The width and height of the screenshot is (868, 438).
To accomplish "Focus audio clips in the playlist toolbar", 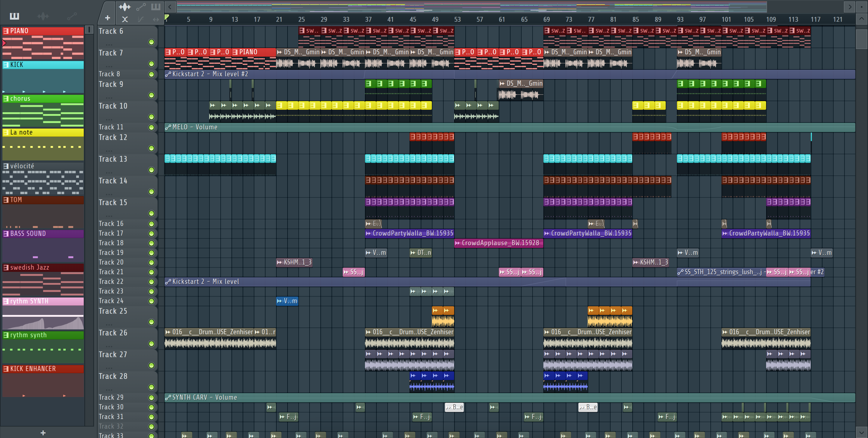I will pos(125,7).
